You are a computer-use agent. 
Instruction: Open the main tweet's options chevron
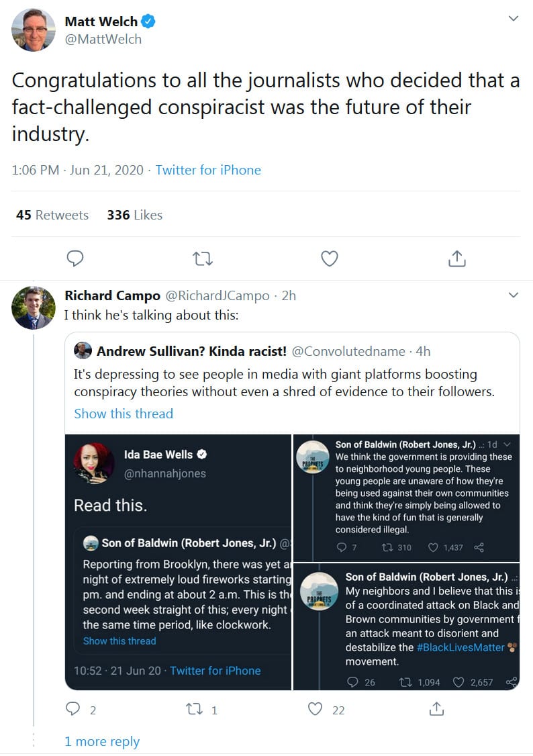[x=513, y=18]
